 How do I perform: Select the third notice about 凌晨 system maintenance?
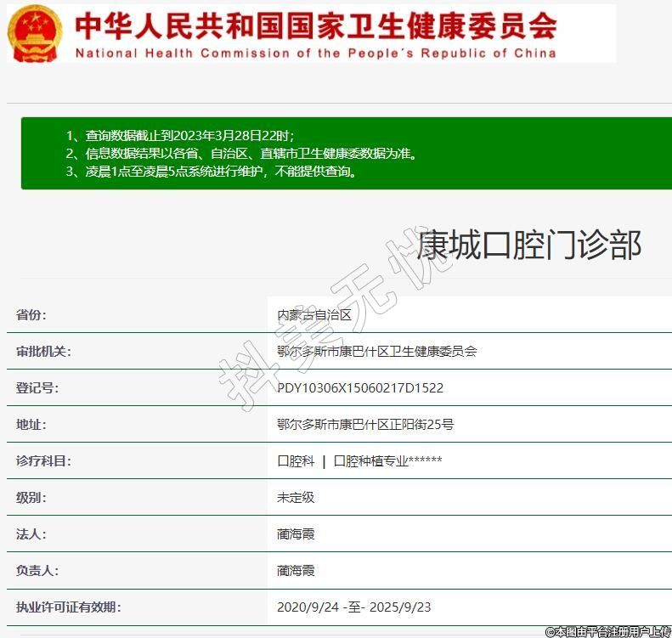(211, 172)
